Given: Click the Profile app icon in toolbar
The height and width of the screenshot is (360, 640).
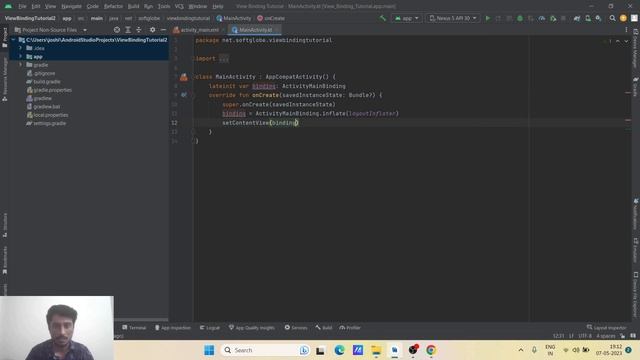Looking at the screenshot, I should pyautogui.click(x=542, y=18).
